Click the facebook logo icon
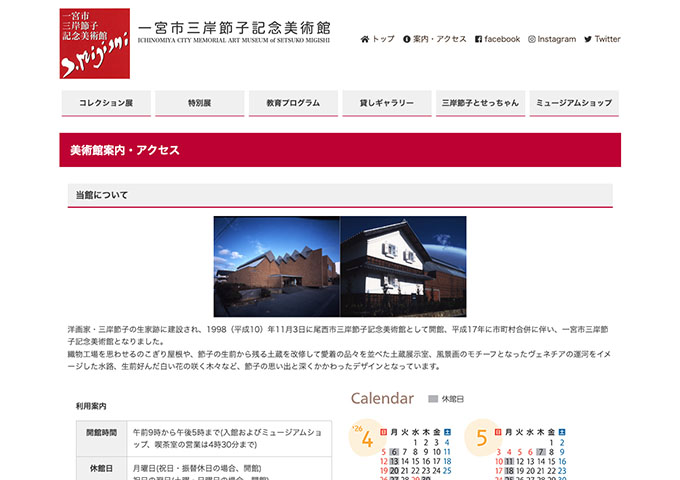The width and height of the screenshot is (680, 480). (x=478, y=39)
